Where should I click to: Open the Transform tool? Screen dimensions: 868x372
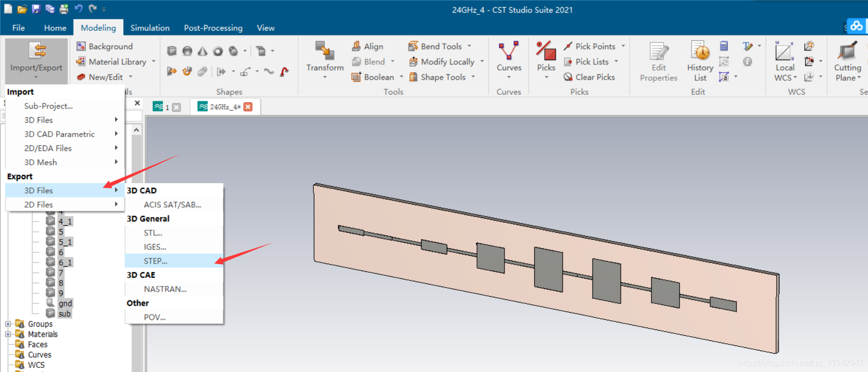[325, 60]
